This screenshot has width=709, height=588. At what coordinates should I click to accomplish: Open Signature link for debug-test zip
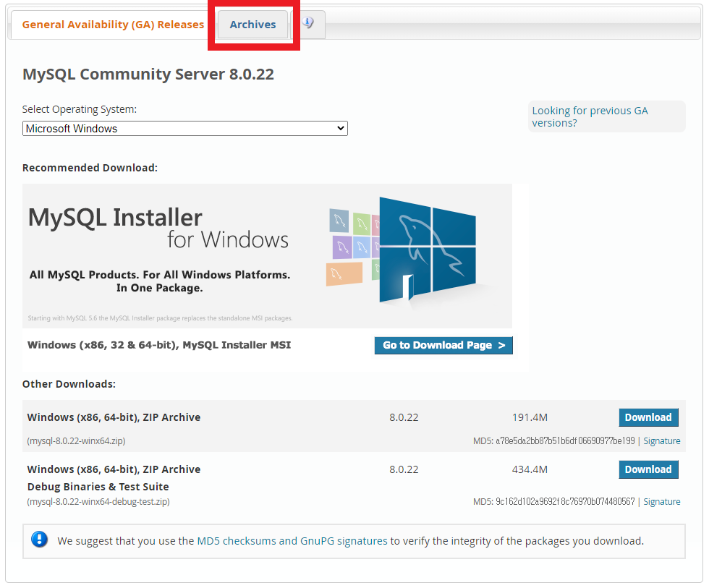pyautogui.click(x=661, y=502)
